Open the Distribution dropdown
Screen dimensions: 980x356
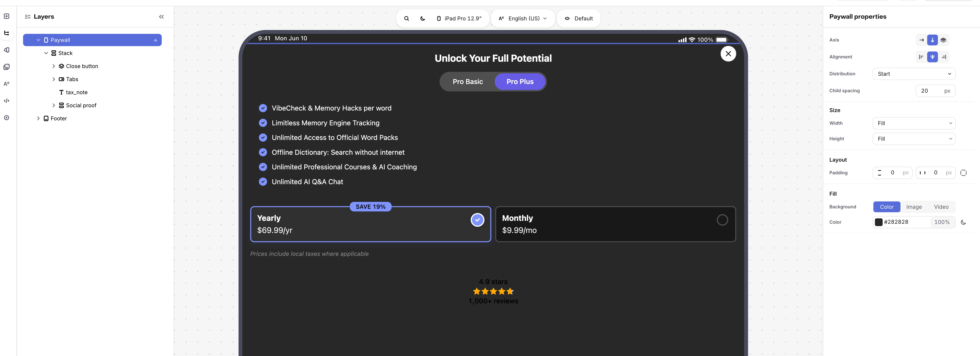(914, 74)
